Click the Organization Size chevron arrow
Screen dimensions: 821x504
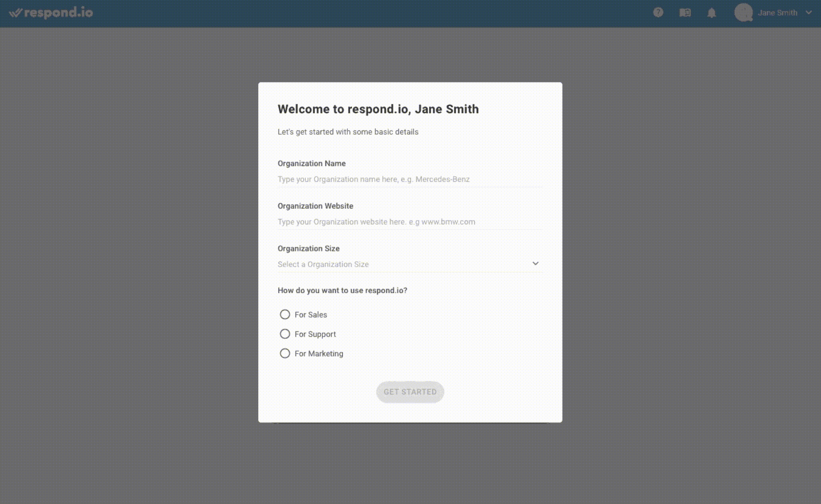tap(535, 263)
